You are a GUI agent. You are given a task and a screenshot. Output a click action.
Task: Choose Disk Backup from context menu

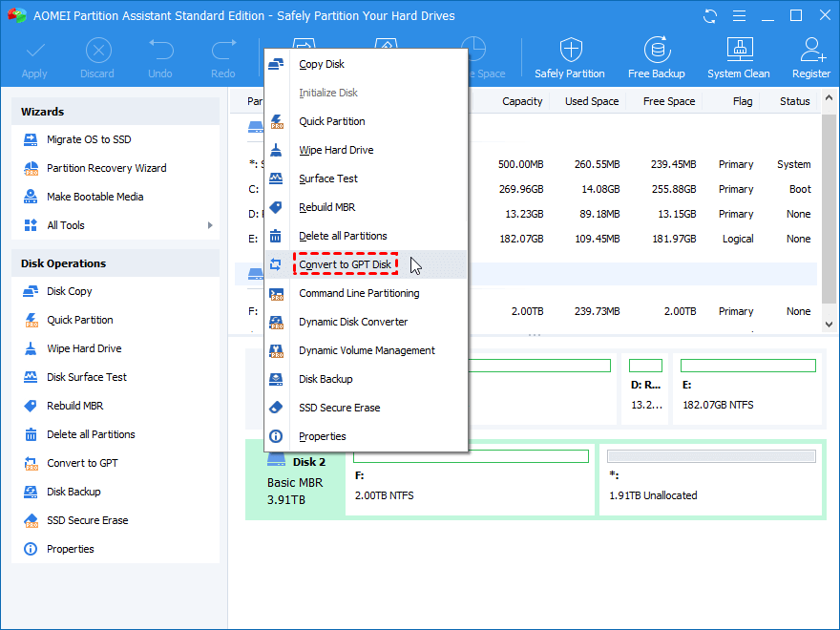click(366, 379)
